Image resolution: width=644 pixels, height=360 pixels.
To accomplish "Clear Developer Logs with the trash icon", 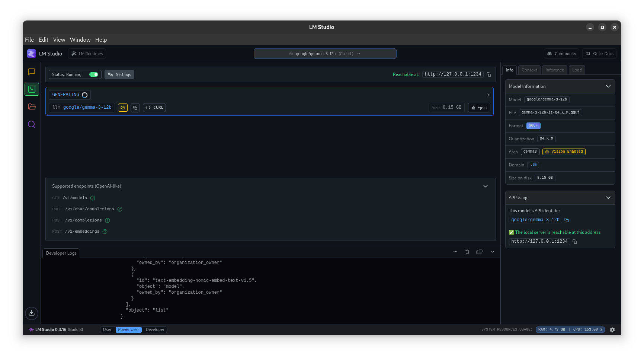I will click(x=467, y=252).
